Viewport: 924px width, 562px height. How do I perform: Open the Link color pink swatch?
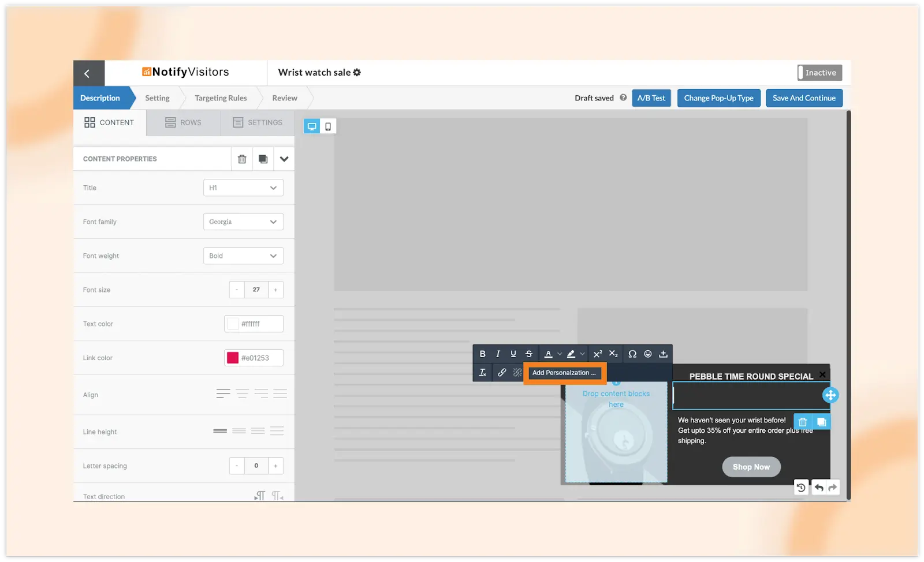click(233, 358)
